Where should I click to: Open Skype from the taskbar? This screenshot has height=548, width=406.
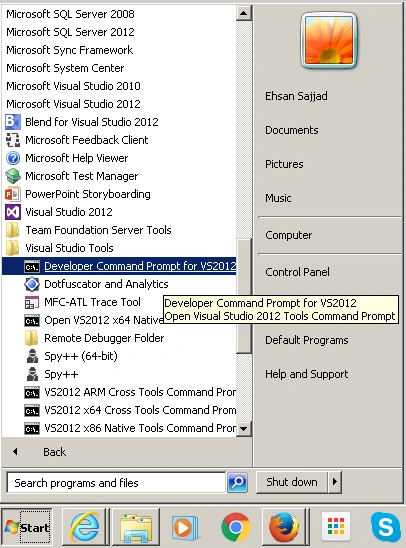[x=386, y=527]
